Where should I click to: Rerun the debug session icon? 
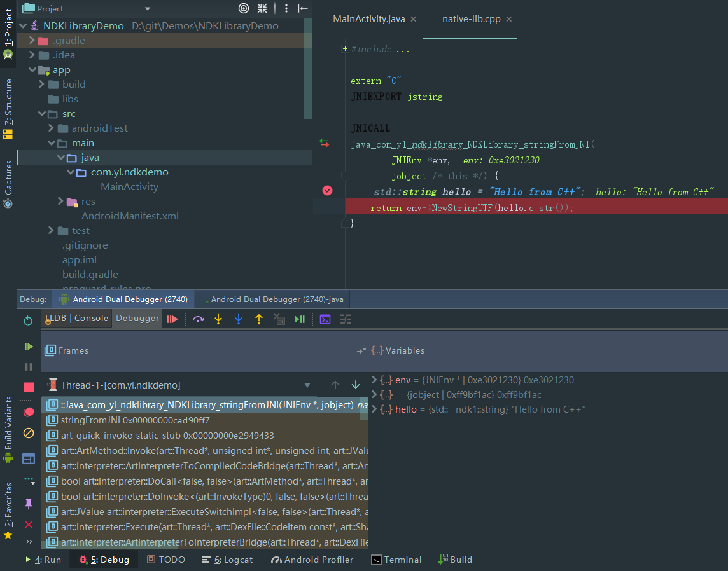(x=28, y=320)
